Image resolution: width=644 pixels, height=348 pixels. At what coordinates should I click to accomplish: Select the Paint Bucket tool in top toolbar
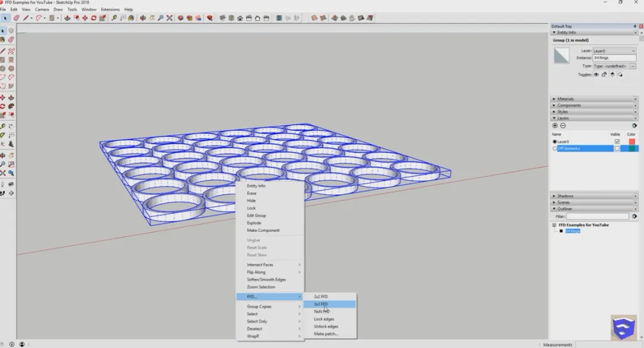[131, 18]
